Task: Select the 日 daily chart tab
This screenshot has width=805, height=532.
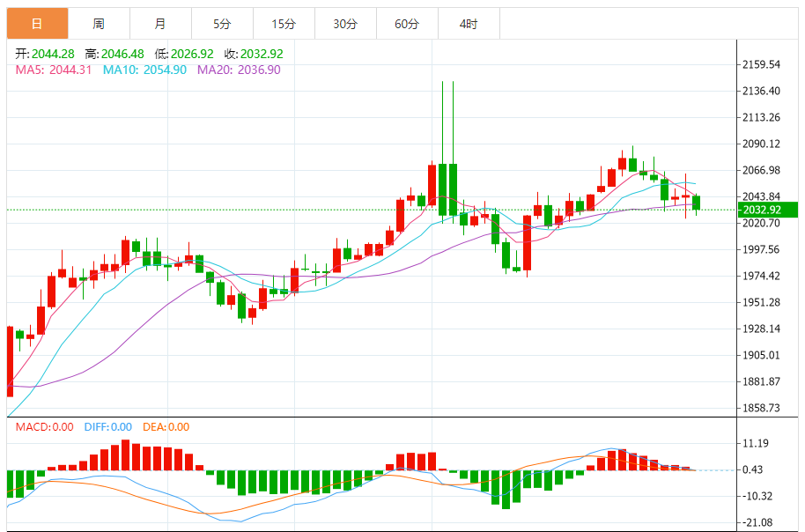Action: coord(38,24)
